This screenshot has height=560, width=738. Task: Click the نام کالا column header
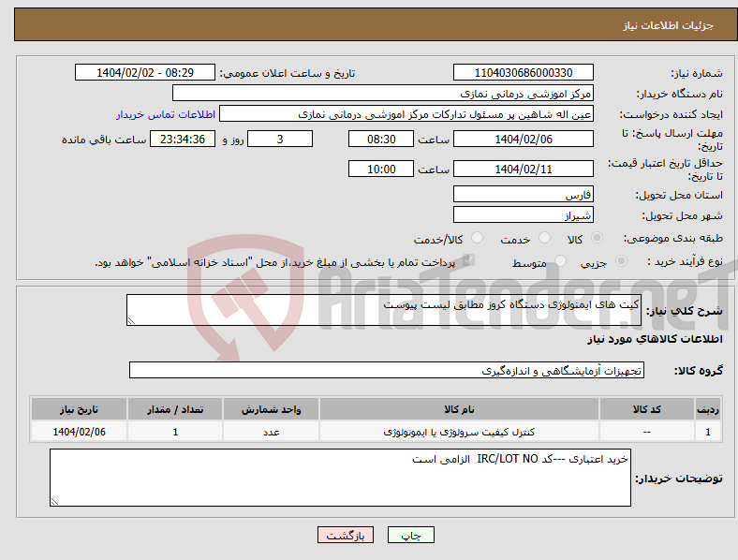459,409
